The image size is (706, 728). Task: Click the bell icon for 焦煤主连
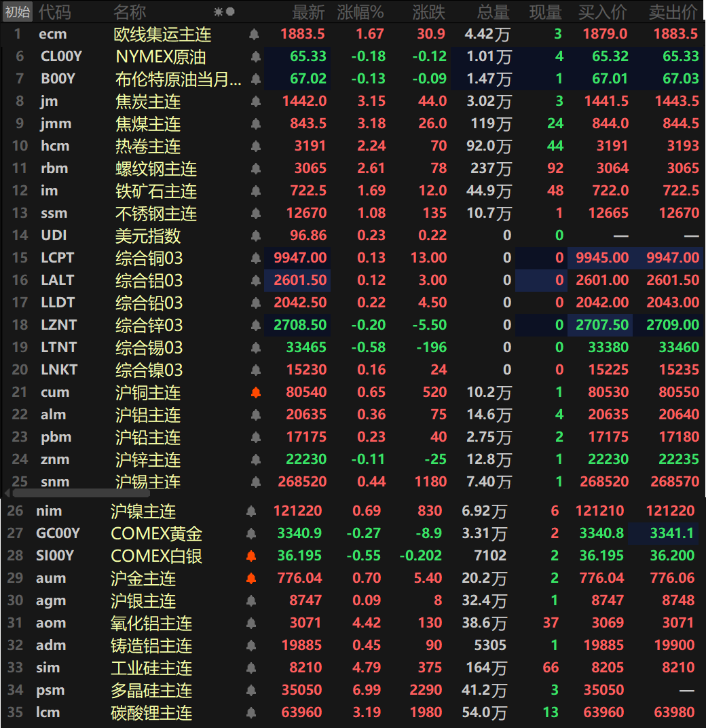click(x=256, y=124)
